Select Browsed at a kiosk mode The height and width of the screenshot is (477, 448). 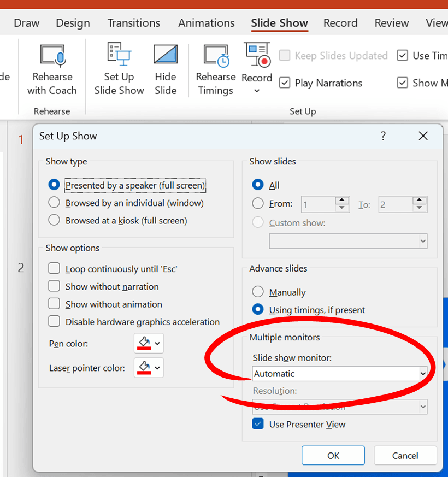54,220
